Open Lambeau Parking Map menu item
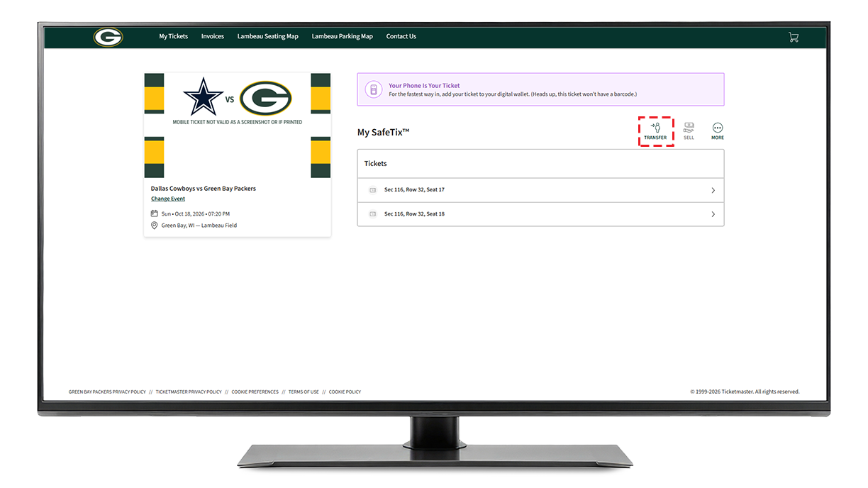 click(343, 37)
